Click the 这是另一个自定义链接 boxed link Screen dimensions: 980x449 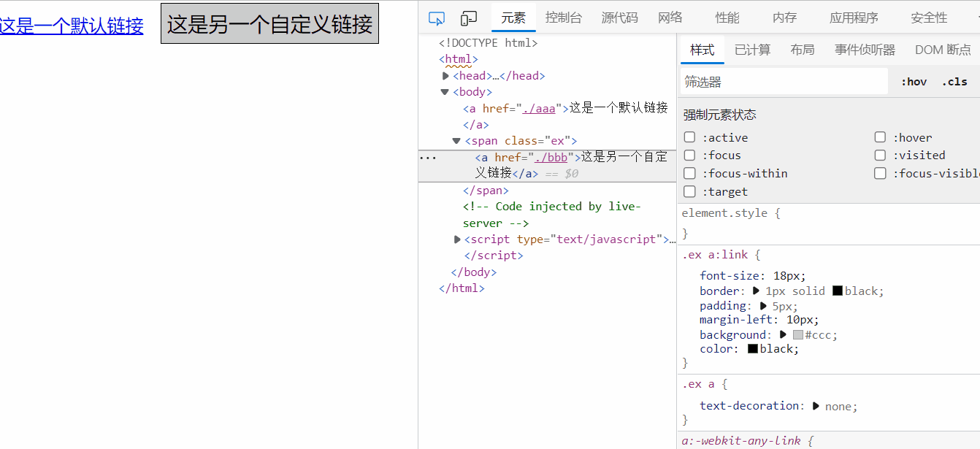[x=269, y=23]
